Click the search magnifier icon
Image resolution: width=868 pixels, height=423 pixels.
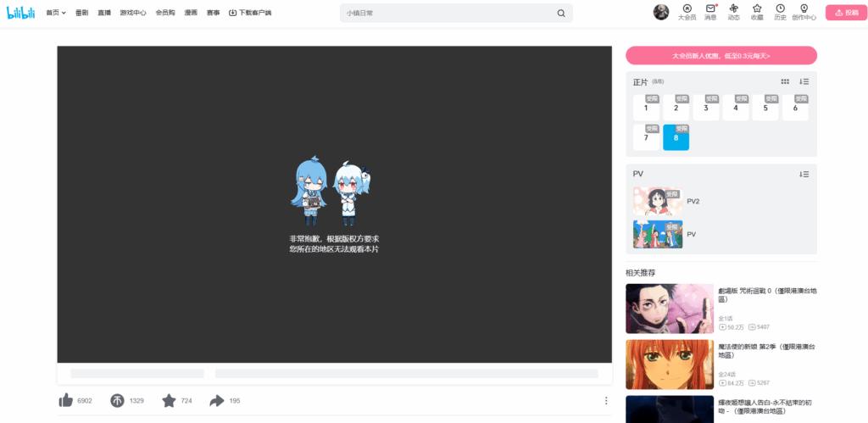click(561, 14)
